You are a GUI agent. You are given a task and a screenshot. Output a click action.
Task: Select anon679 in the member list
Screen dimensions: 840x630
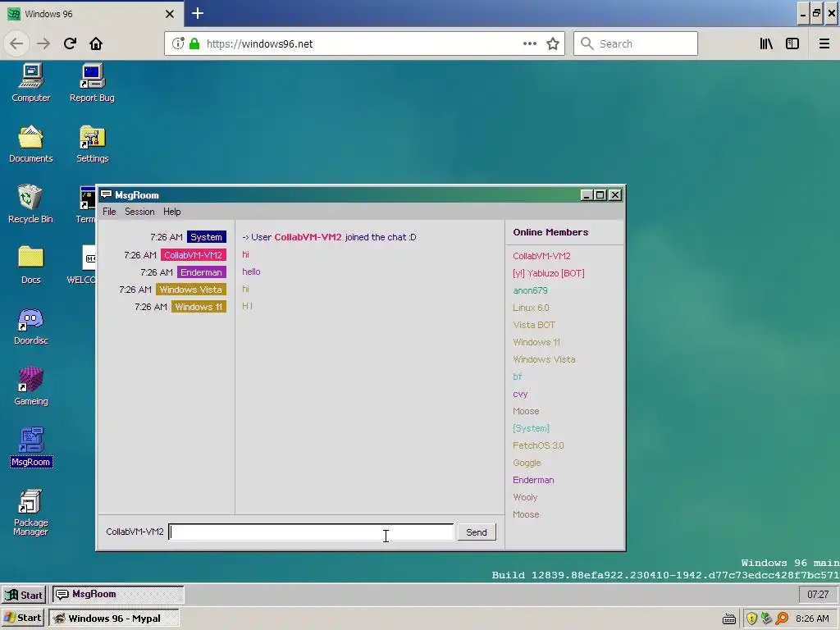point(531,290)
